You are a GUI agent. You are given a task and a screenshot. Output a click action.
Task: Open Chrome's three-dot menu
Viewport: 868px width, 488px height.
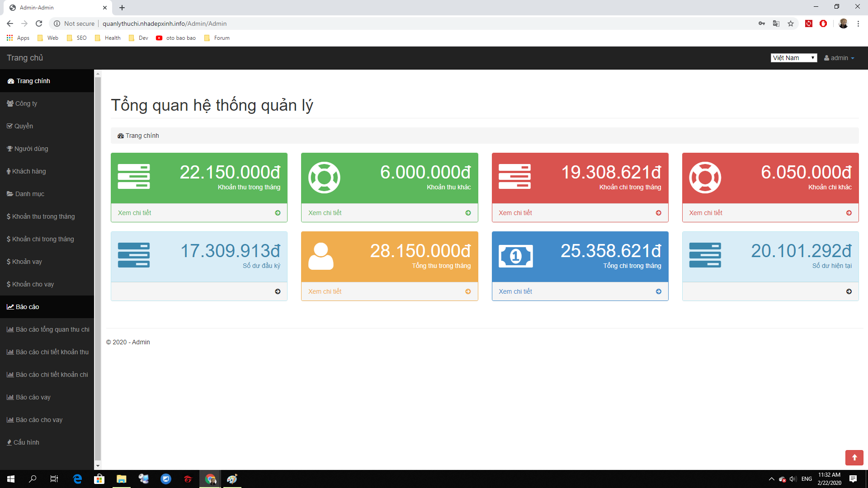[858, 23]
